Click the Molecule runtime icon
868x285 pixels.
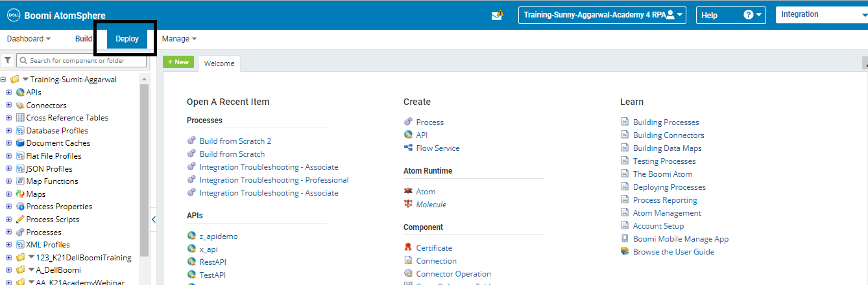[408, 205]
